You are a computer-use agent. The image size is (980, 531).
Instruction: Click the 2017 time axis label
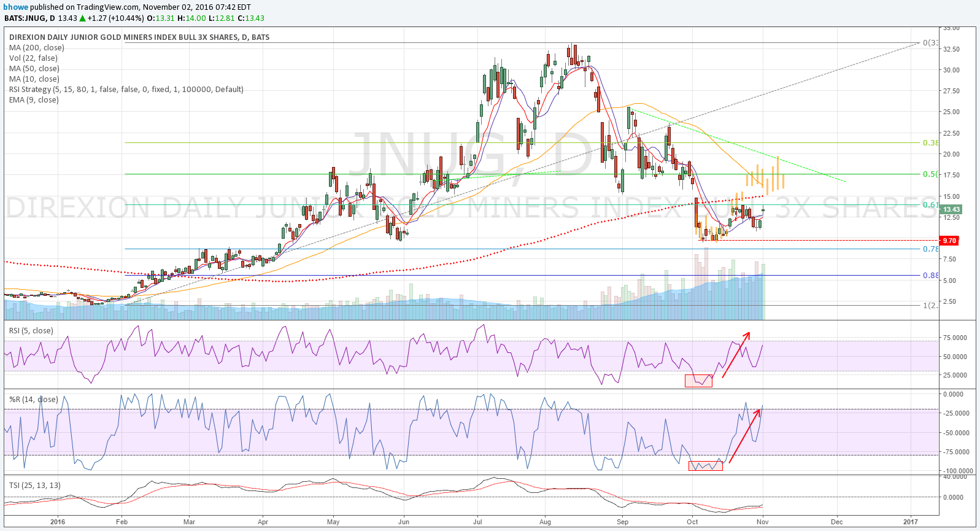tap(911, 522)
